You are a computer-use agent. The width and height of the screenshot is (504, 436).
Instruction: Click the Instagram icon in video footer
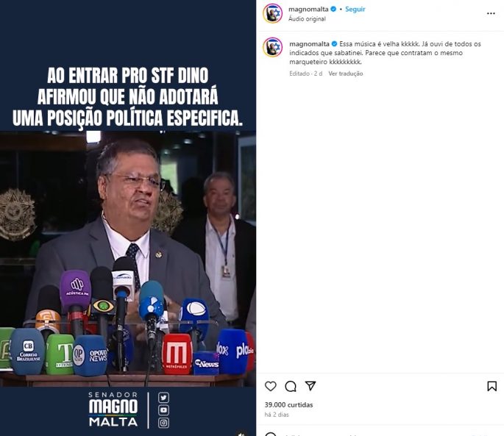[163, 423]
